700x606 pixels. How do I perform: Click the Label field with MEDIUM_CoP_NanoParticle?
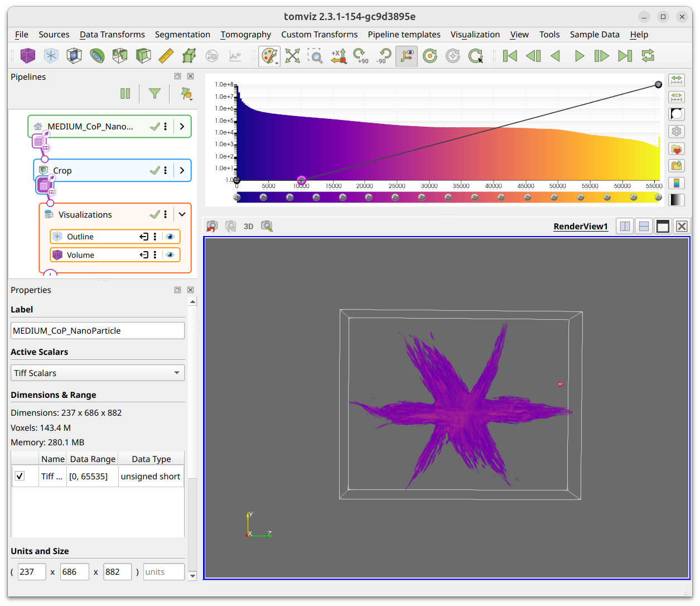tap(98, 330)
